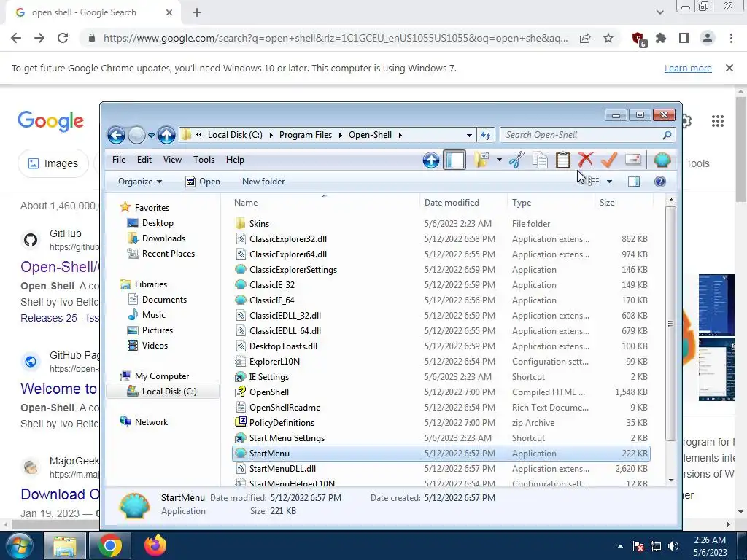Open the View menu in Explorer
747x560 pixels.
(172, 160)
